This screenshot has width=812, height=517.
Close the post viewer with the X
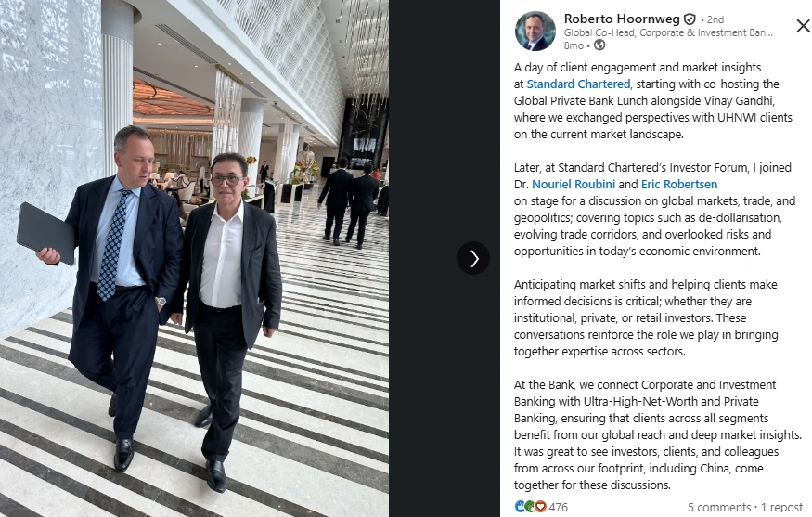803,25
